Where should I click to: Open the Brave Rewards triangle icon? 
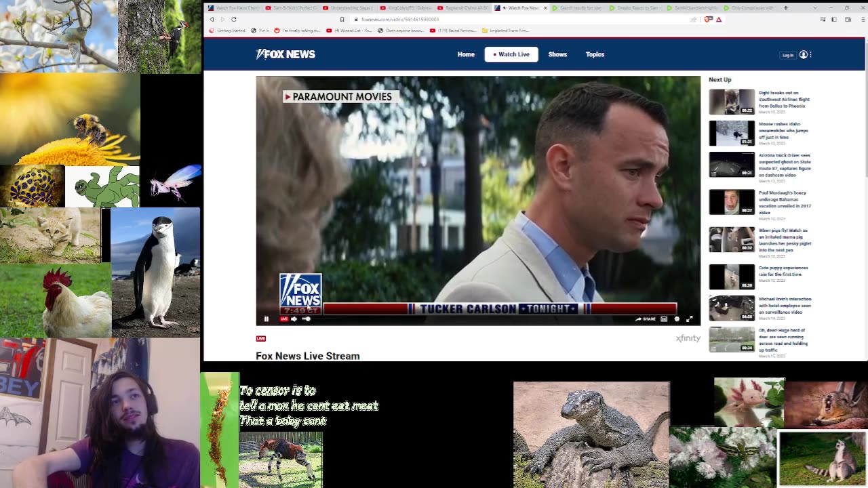pyautogui.click(x=719, y=19)
